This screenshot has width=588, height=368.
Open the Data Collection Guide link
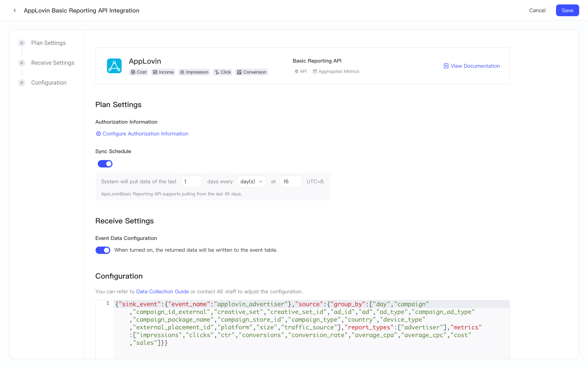tap(162, 291)
